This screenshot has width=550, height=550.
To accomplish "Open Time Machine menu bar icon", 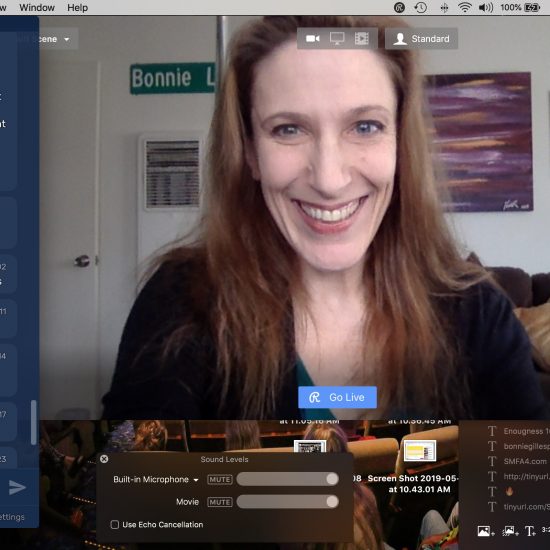I will 421,7.
